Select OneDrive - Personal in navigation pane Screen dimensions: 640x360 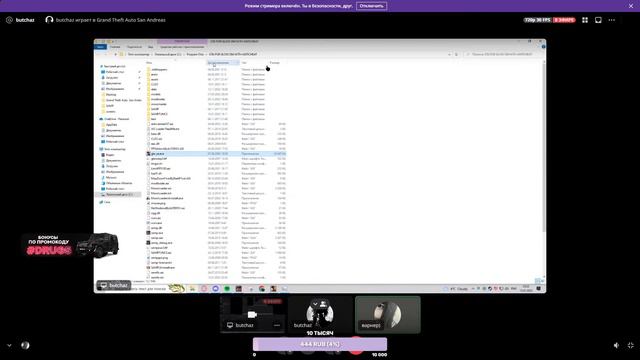click(x=114, y=119)
